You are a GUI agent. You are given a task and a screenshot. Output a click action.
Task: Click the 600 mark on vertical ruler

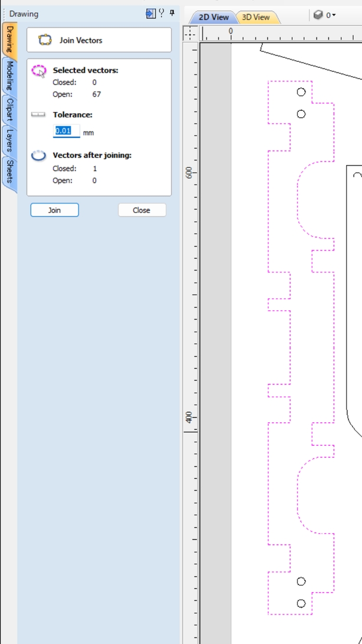189,173
